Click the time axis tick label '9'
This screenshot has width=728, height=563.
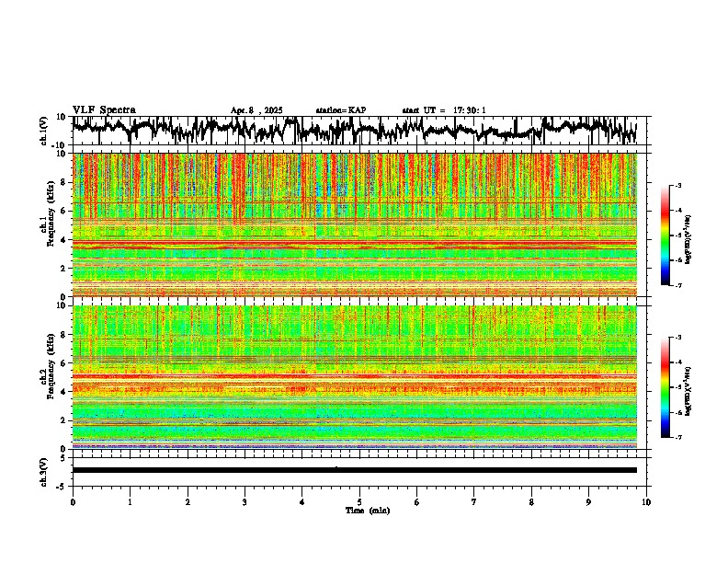point(588,502)
